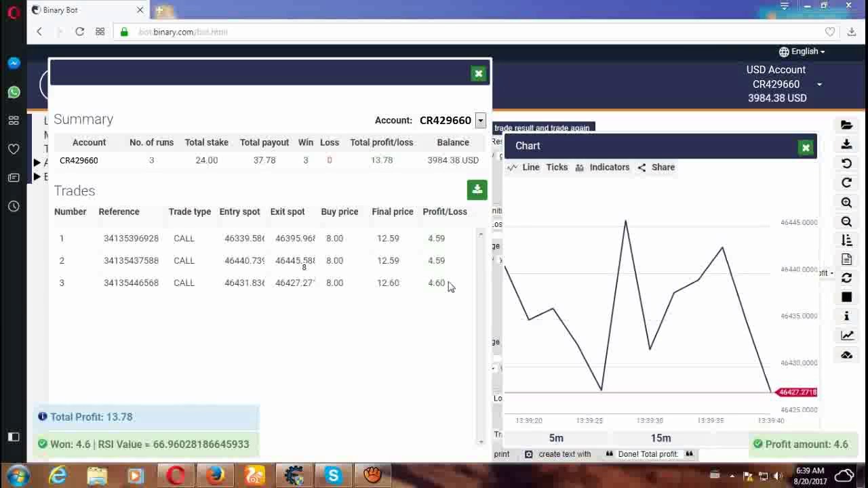Open a new browser tab
The height and width of the screenshot is (488, 868).
point(160,10)
